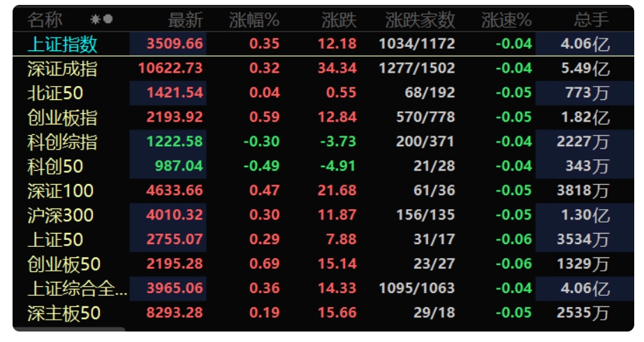The width and height of the screenshot is (644, 342).
Task: Click the horizontal scrollbar below the table
Action: click(69, 329)
